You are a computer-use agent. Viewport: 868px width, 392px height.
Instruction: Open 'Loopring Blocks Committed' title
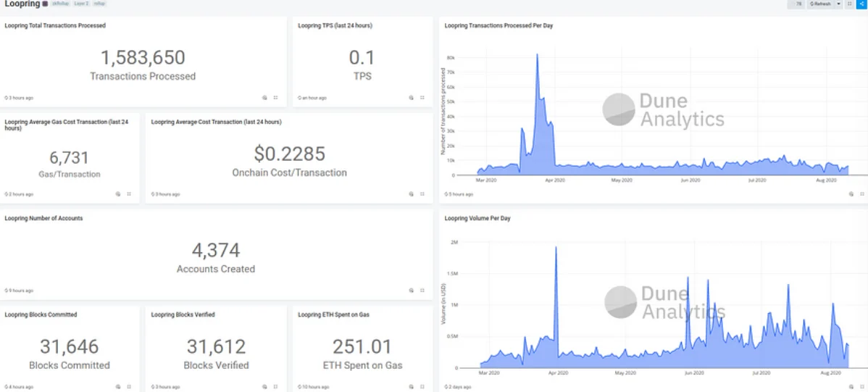coord(41,314)
